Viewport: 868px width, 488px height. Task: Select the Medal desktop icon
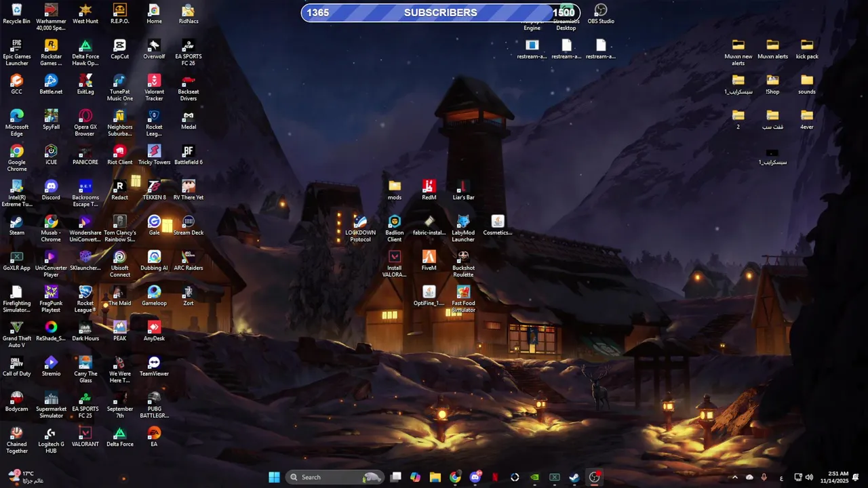tap(189, 119)
